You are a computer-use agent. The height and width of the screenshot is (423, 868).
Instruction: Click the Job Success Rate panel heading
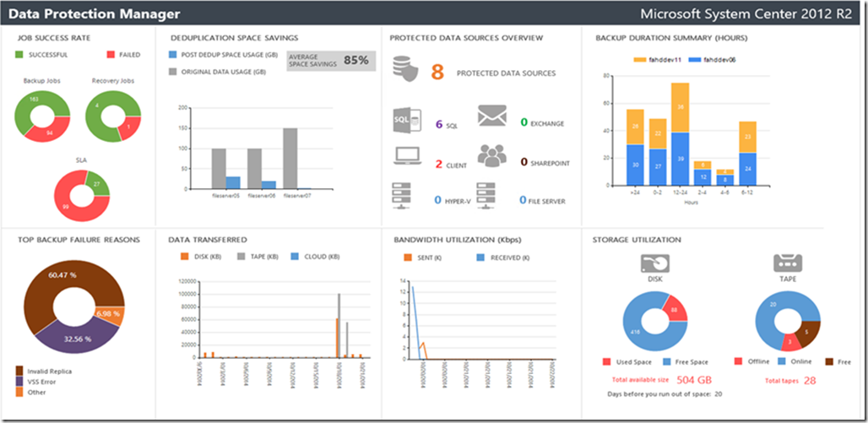(54, 38)
